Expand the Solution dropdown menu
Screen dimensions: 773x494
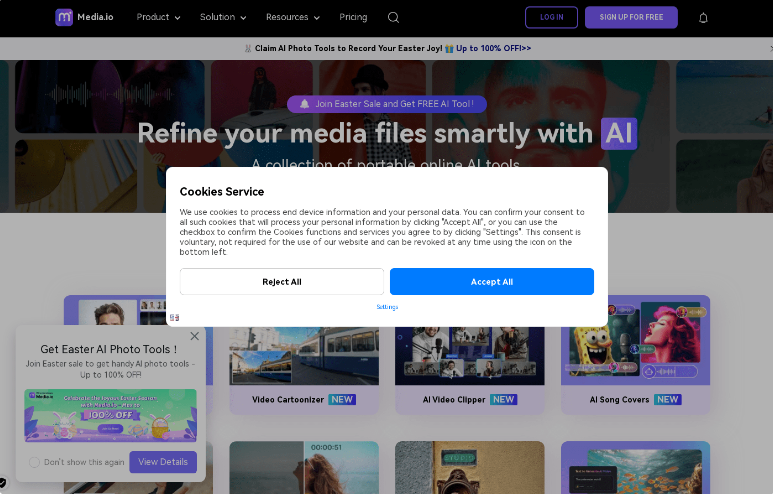pyautogui.click(x=223, y=17)
